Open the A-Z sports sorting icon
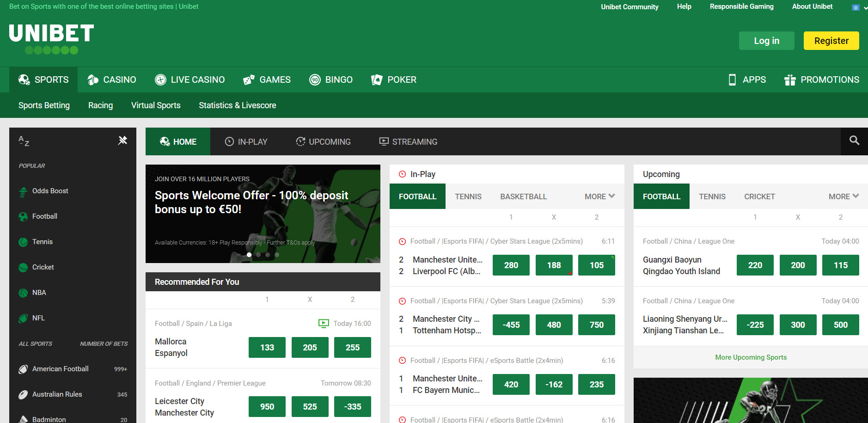868x423 pixels. click(24, 141)
